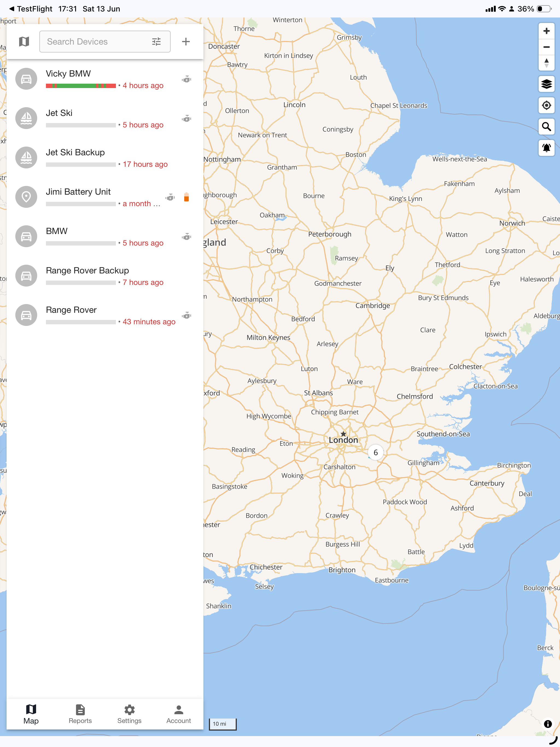This screenshot has width=560, height=747.
Task: Go back to TestFlight in status bar
Action: pyautogui.click(x=31, y=9)
